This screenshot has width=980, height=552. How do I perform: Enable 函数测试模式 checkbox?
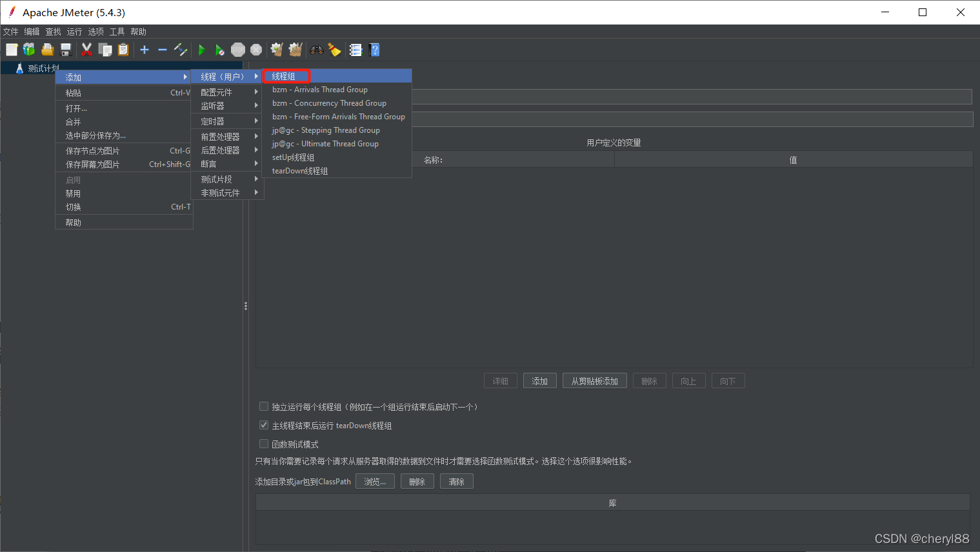[263, 444]
